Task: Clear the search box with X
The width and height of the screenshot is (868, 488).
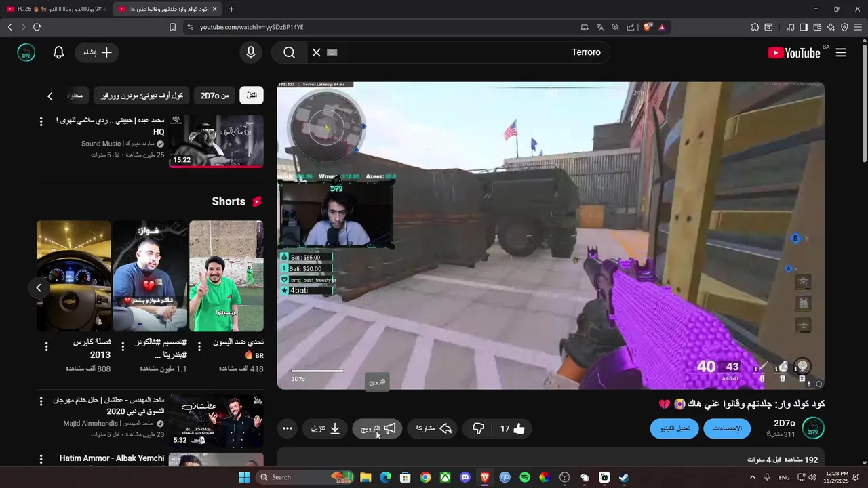Action: 316,52
